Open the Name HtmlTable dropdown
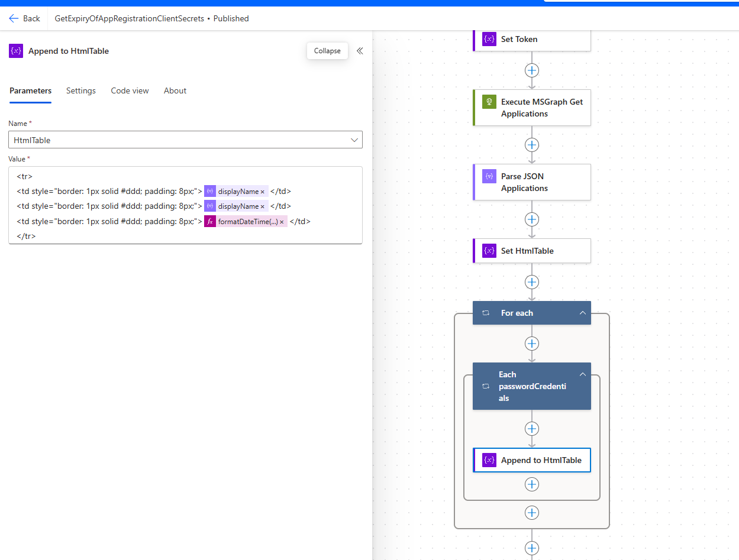Image resolution: width=739 pixels, height=560 pixels. pos(354,140)
